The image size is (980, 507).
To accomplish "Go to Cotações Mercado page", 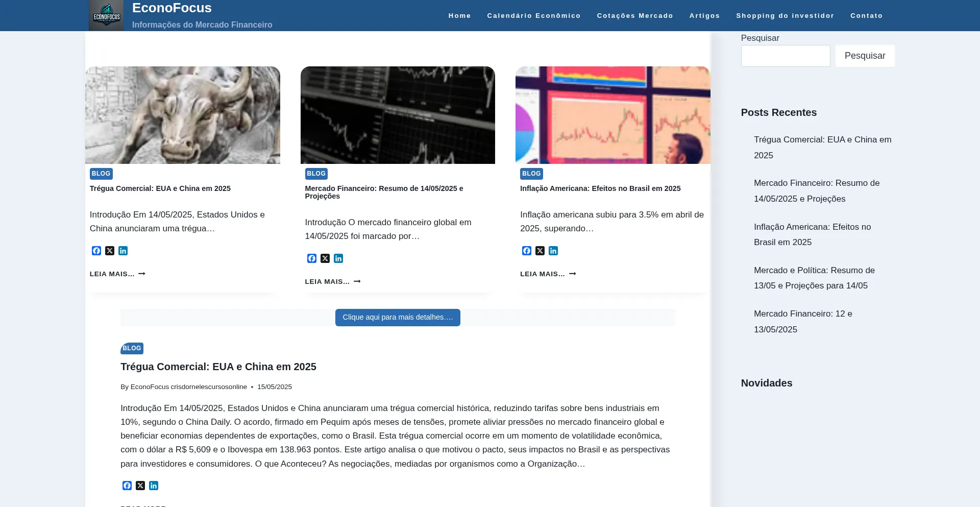I will point(635,16).
